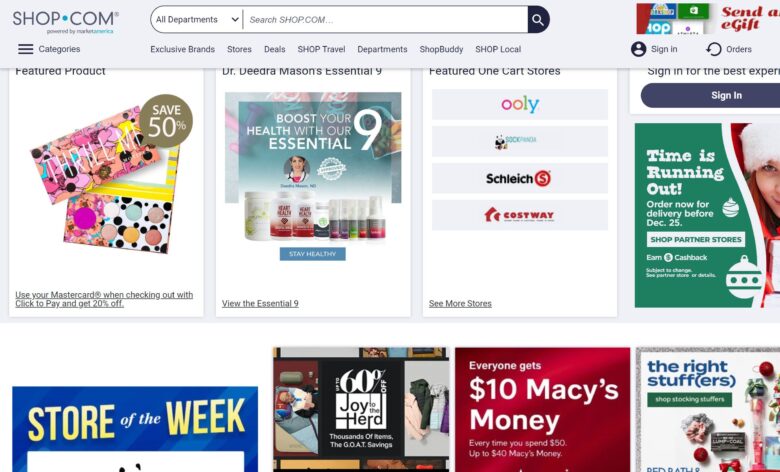Open the Categories hamburger menu icon

pos(25,49)
